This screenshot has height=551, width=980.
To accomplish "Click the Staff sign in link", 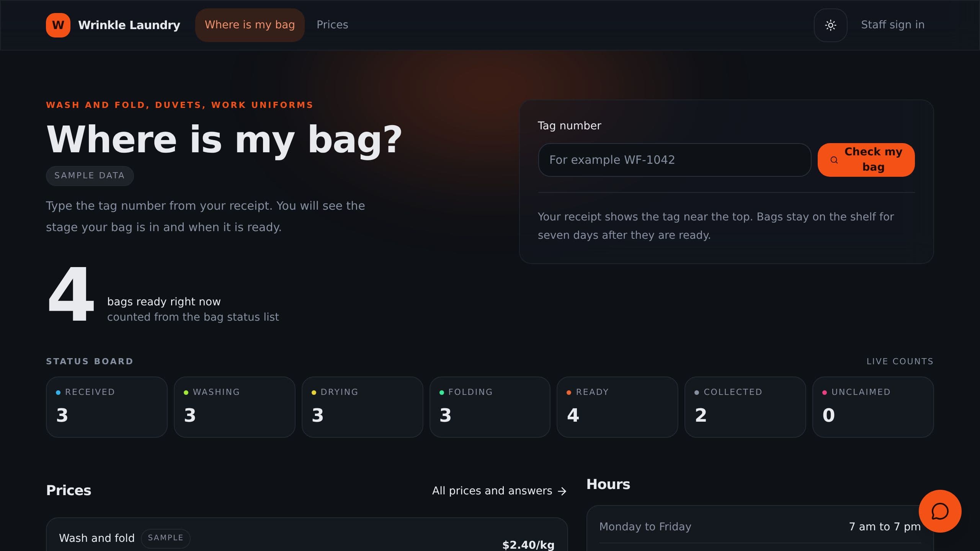I will (893, 25).
